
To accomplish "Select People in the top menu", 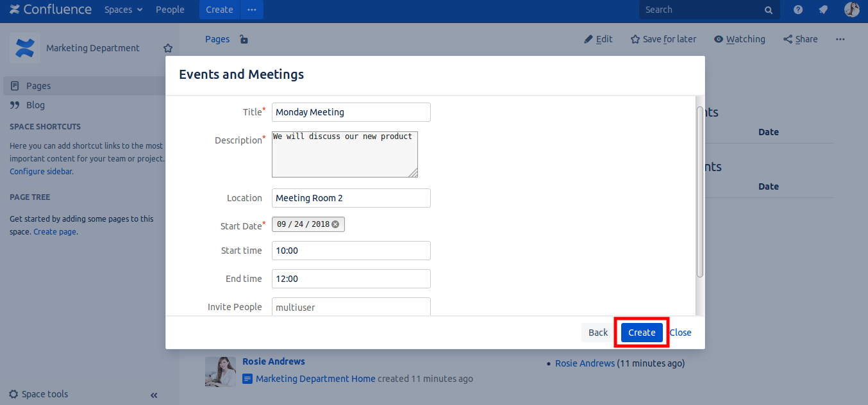I will (x=170, y=10).
